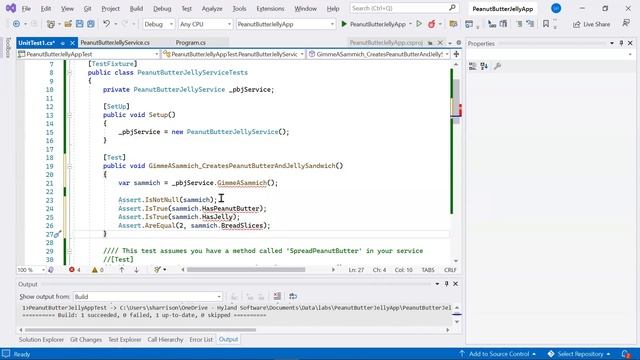Click the editor horizontal scrollbar

[x=246, y=269]
